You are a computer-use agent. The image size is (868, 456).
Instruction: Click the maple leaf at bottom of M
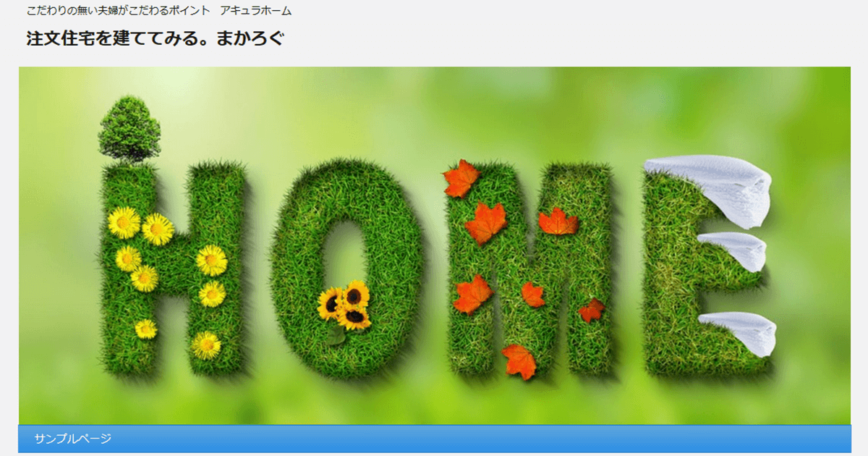click(519, 360)
